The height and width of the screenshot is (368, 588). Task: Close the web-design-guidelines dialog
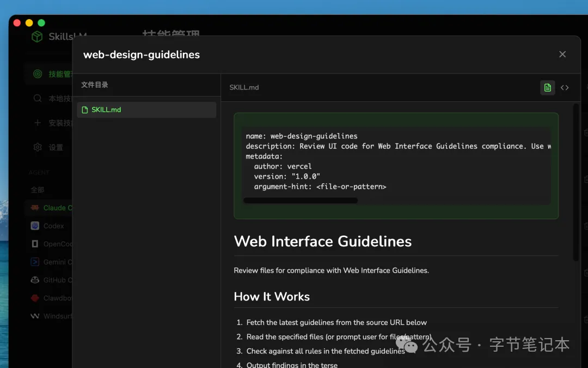pyautogui.click(x=562, y=55)
